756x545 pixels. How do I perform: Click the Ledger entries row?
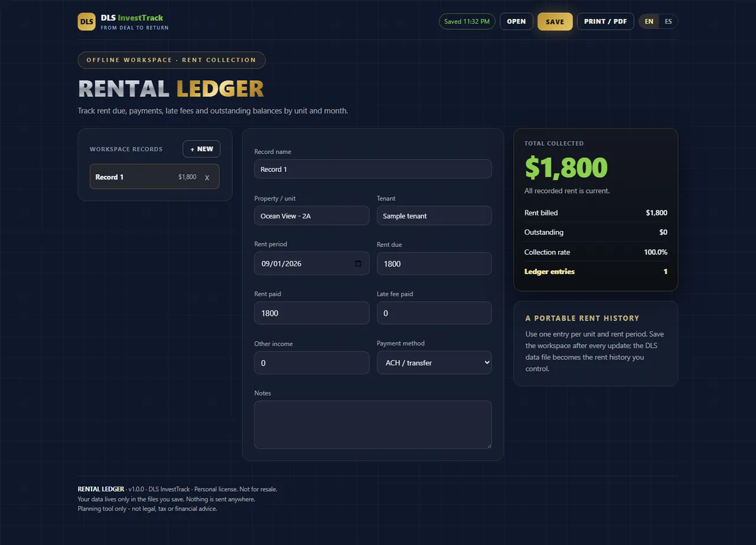596,272
